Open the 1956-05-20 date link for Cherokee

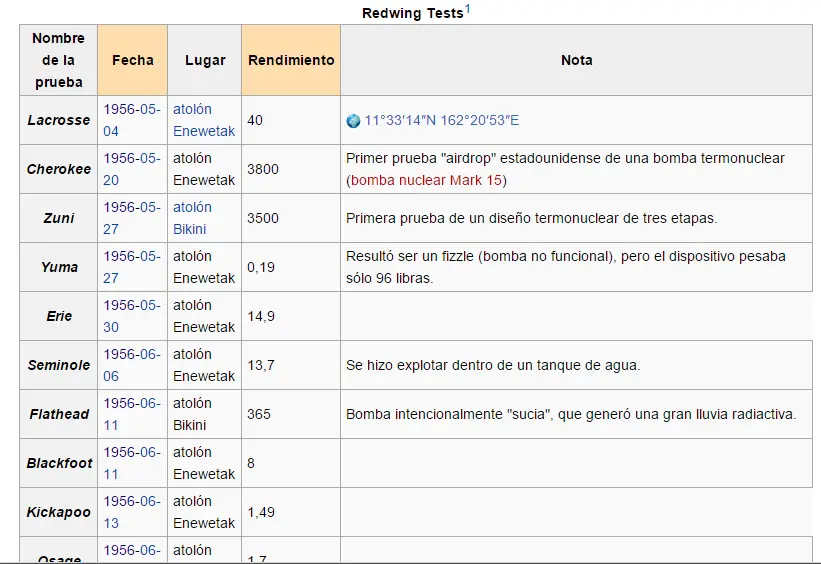[132, 169]
